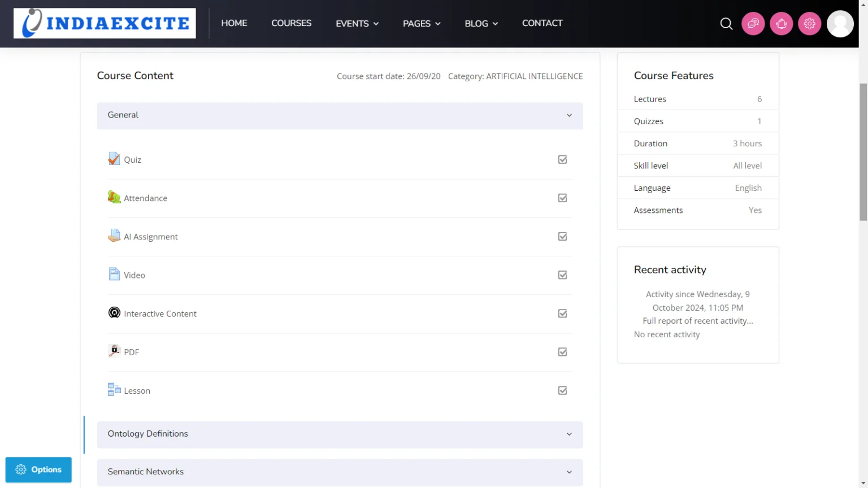Click the pink settings gear icon

tap(810, 24)
